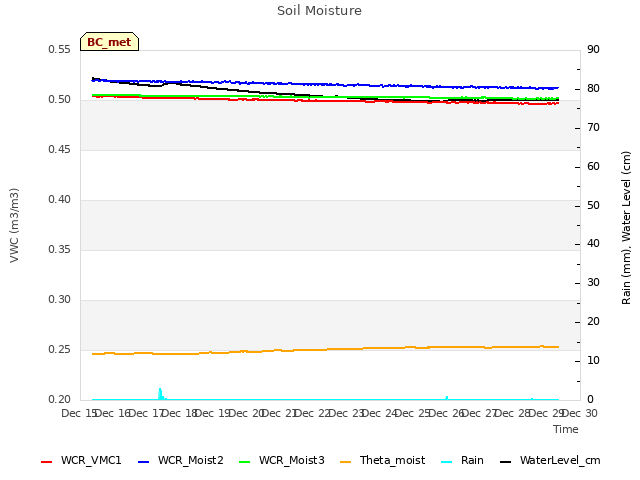This screenshot has width=640, height=480.
Task: Click the 0.35 left axis tick label
Action: click(x=60, y=250)
